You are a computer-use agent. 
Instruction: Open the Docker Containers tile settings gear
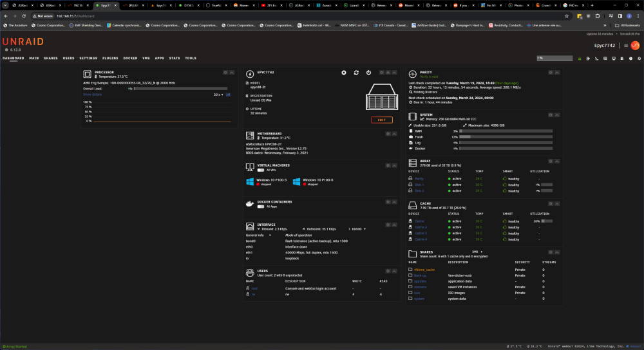coord(388,202)
